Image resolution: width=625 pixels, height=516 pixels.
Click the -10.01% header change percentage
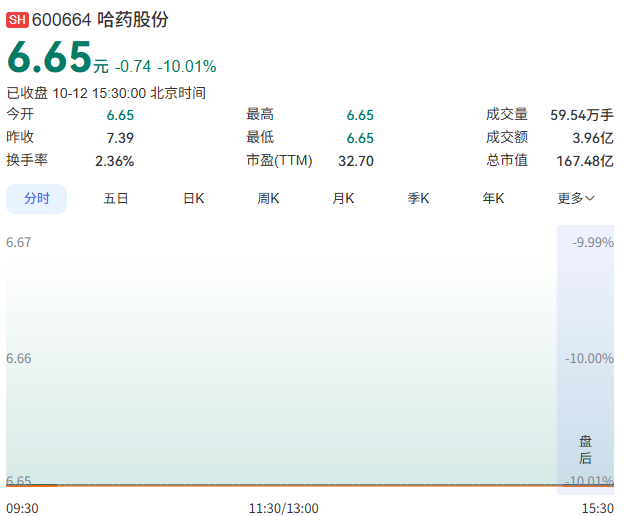[x=187, y=67]
